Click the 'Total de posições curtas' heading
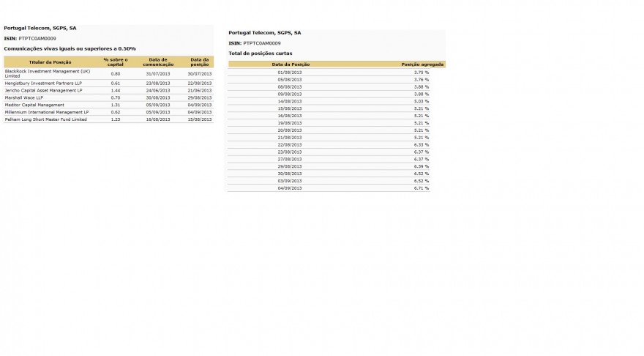 click(x=261, y=53)
